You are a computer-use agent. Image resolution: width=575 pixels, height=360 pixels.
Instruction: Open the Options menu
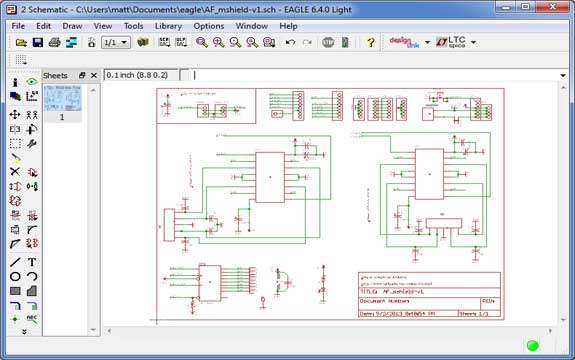point(209,26)
